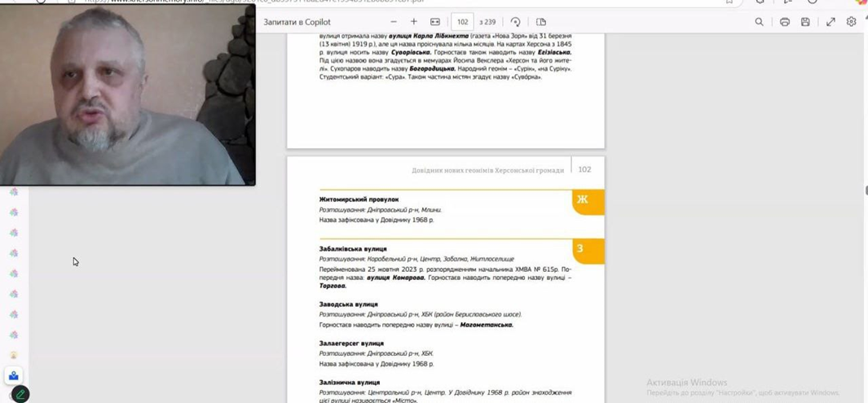Image resolution: width=868 pixels, height=403 pixels.
Task: Print the PDF document
Action: point(784,21)
